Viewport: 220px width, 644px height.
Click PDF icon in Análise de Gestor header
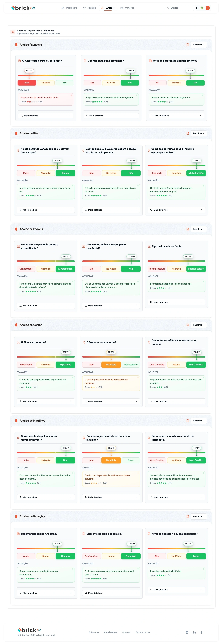pyautogui.click(x=188, y=325)
